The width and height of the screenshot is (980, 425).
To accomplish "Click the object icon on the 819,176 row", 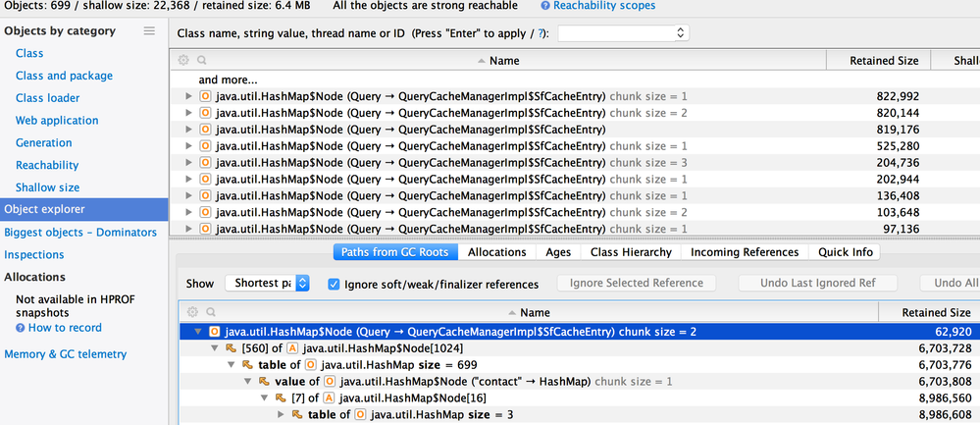I will [205, 130].
